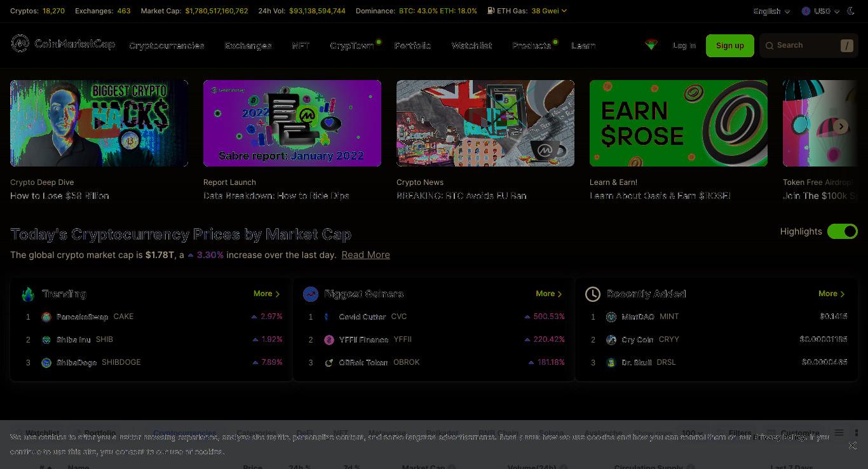This screenshot has width=868, height=469.
Task: Open Dr. Skull DRSL recently added row
Action: tap(717, 362)
